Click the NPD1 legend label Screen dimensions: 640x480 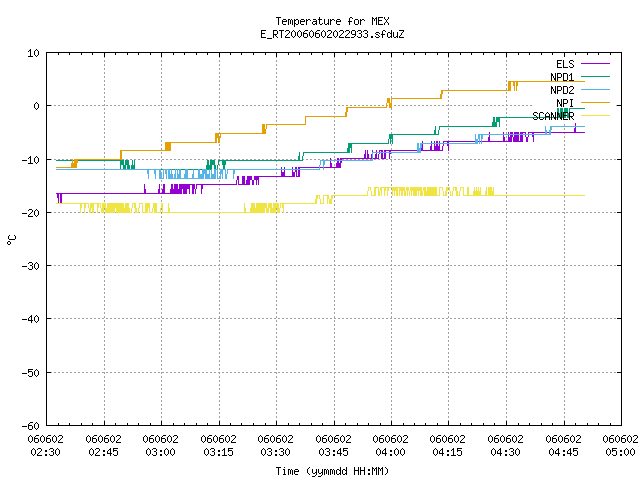(x=562, y=77)
